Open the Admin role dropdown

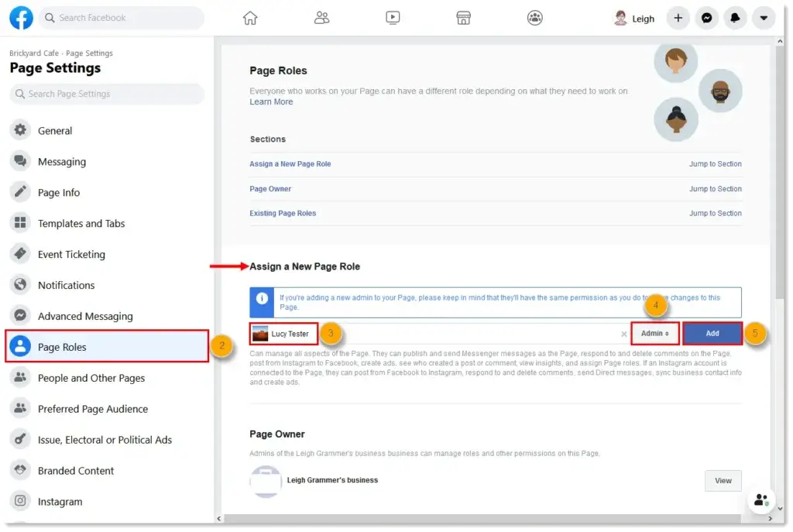point(655,333)
